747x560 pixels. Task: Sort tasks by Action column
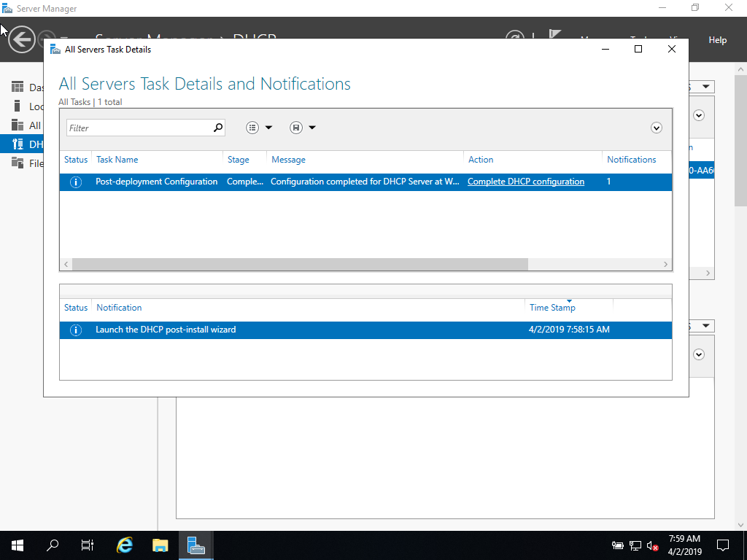coord(481,160)
